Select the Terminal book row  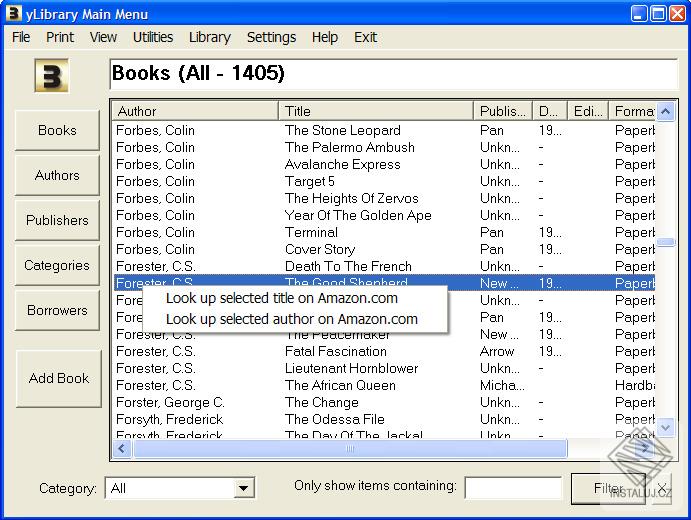384,232
